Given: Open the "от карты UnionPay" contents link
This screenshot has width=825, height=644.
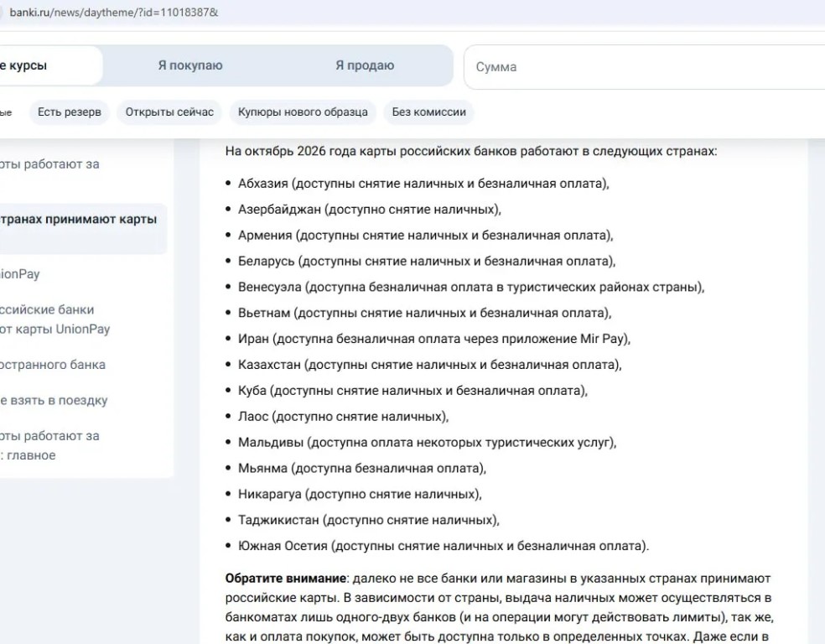Looking at the screenshot, I should pos(54,319).
